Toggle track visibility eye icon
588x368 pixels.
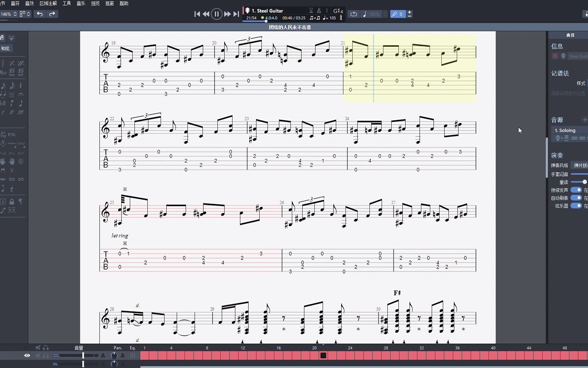(27, 355)
